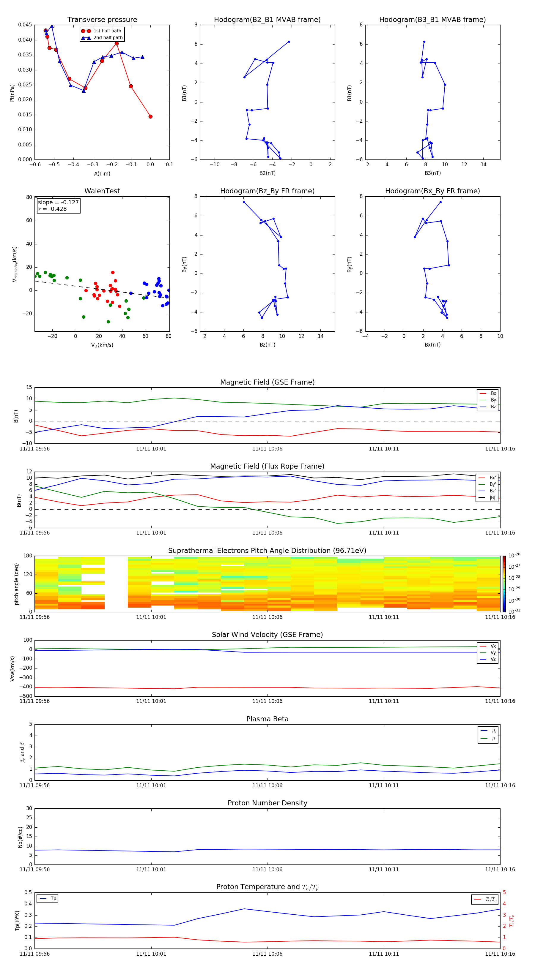Select the Te/Tp legend entry
This screenshot has width=535, height=980.
pyautogui.click(x=485, y=899)
